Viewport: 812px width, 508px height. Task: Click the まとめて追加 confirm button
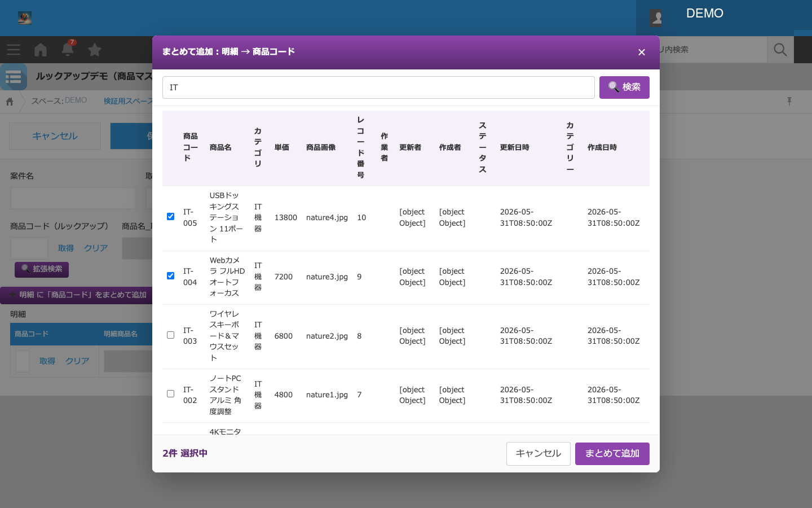click(612, 454)
